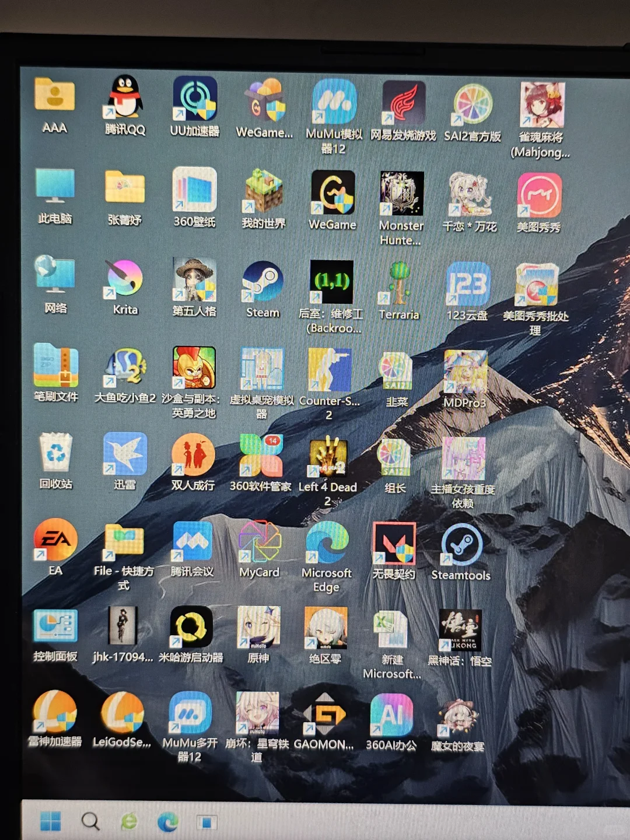This screenshot has width=630, height=840.
Task: Open Edge browser from taskbar
Action: [168, 822]
